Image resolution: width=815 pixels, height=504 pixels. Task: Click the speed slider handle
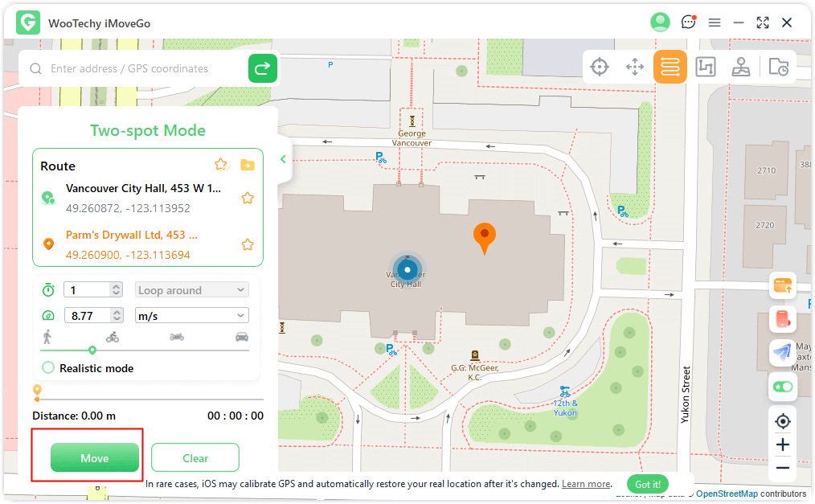pos(92,350)
